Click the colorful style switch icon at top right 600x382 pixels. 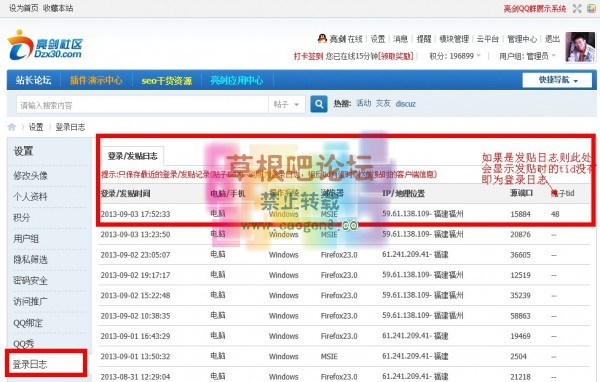coord(591,8)
